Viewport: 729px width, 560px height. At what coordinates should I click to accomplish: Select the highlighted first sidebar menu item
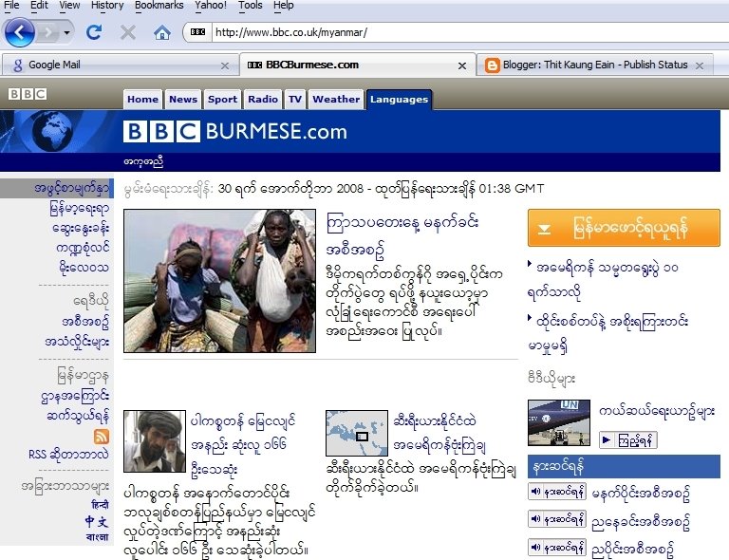click(x=57, y=188)
